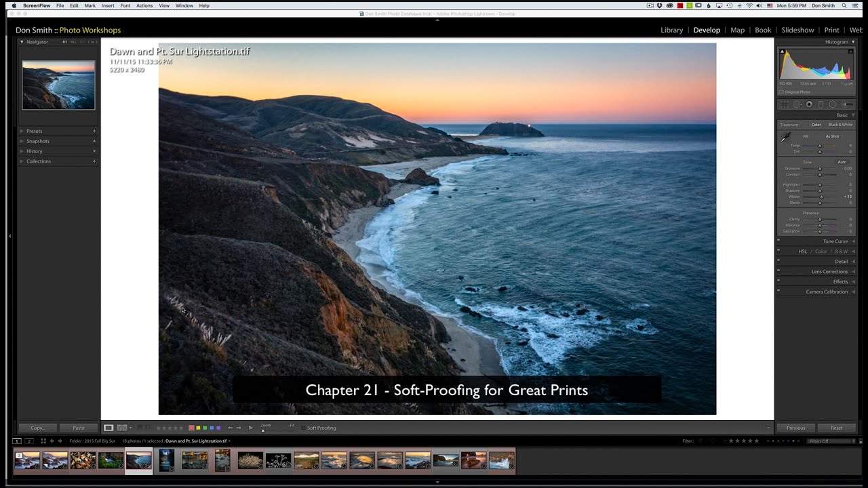Click the Paste settings button
This screenshot has width=868, height=488.
pyautogui.click(x=79, y=428)
